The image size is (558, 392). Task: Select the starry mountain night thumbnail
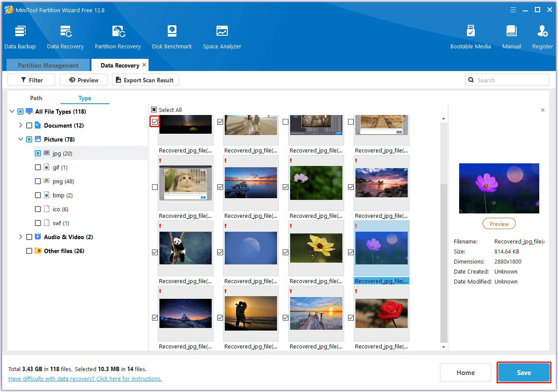point(186,314)
